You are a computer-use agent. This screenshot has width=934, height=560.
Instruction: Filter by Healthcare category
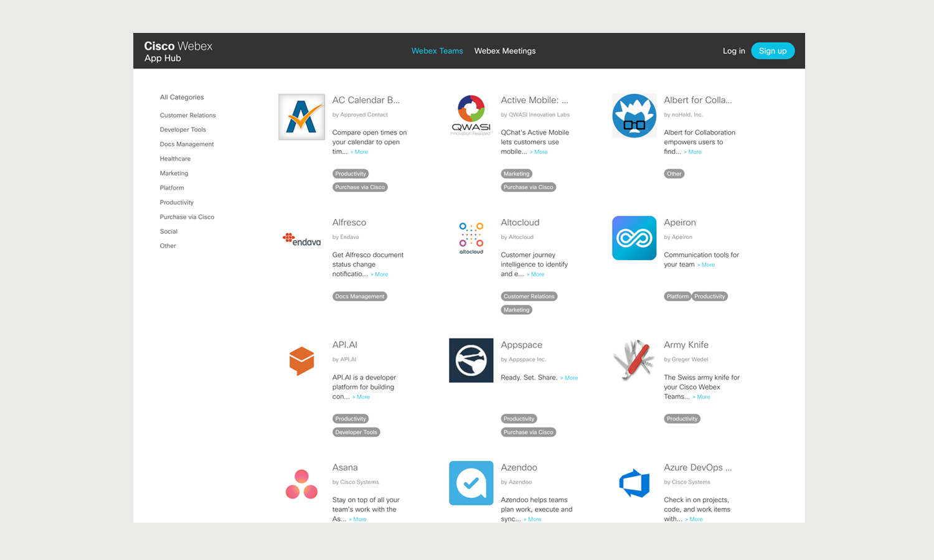[x=175, y=159]
